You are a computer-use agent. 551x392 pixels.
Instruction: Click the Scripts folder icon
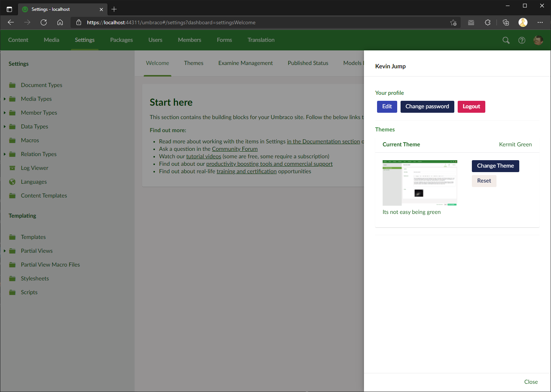tap(12, 292)
